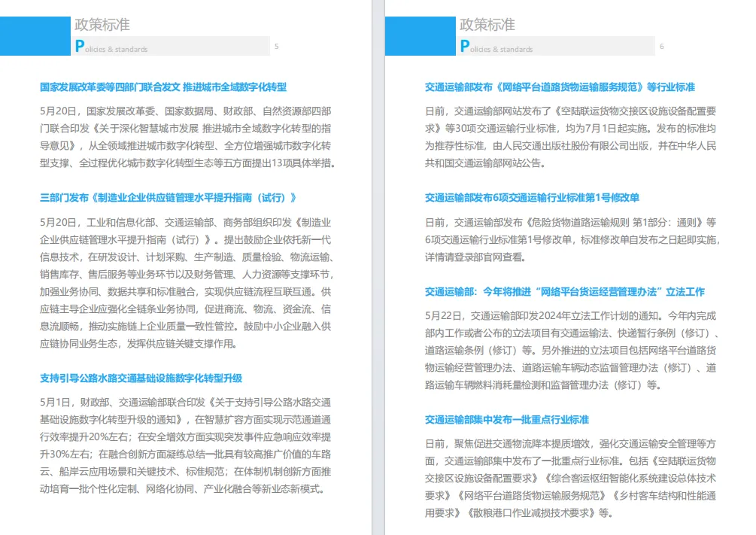Click line 动培育一批个性化定制、网络化协同

click(182, 489)
